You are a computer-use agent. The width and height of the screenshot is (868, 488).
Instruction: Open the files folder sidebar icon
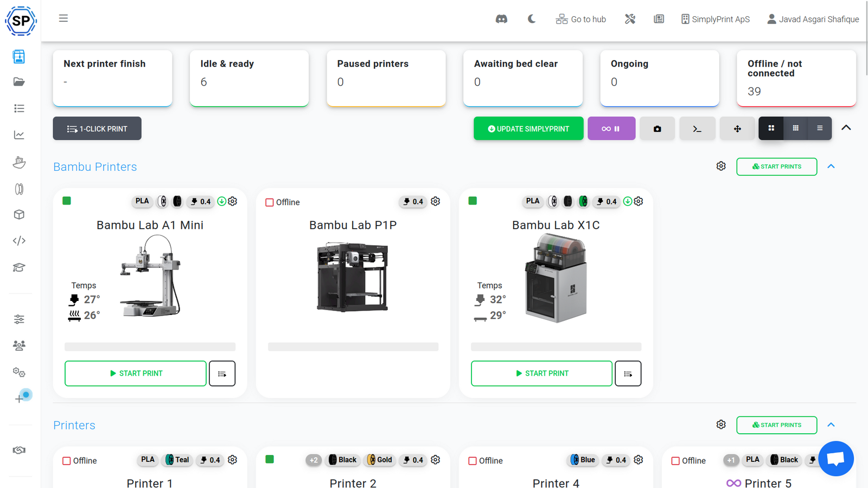(19, 82)
